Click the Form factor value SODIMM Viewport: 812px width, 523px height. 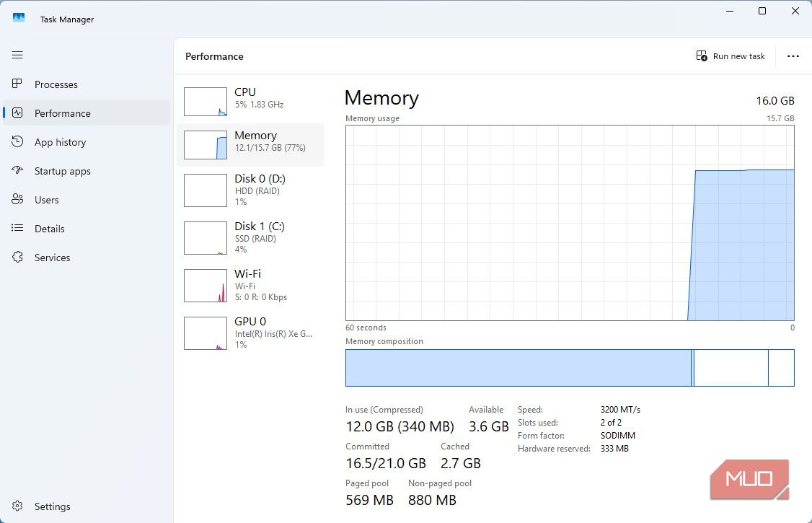coord(618,436)
